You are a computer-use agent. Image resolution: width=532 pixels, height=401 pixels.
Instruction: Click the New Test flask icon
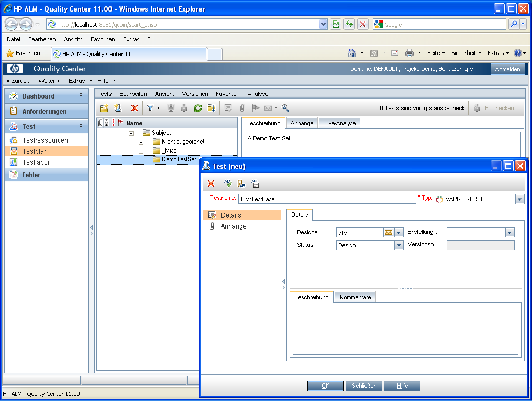click(x=118, y=108)
